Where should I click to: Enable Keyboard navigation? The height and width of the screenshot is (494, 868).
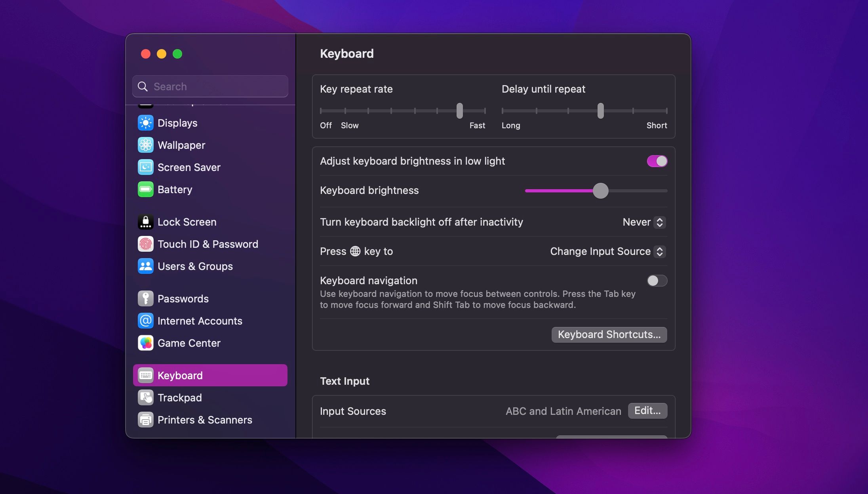[656, 281]
